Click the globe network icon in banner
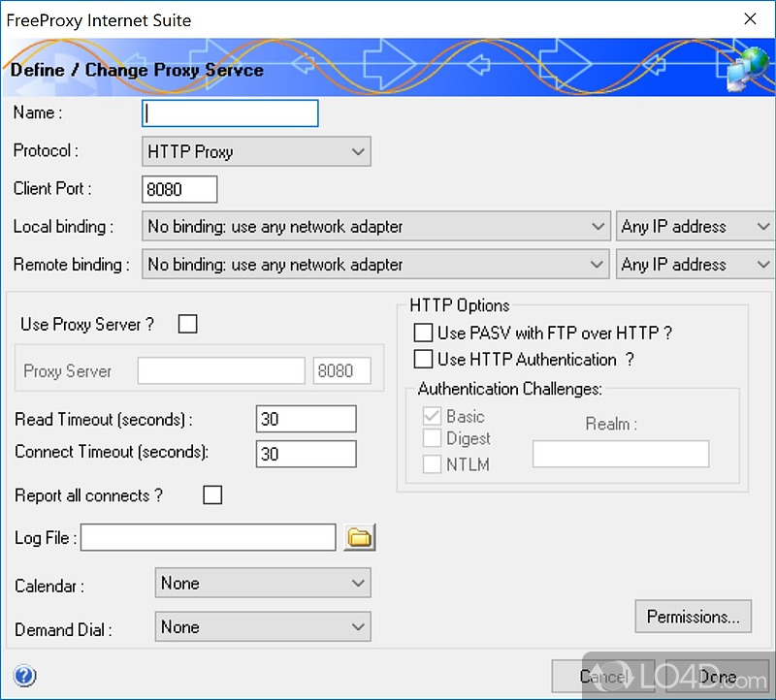This screenshot has height=700, width=776. 748,68
